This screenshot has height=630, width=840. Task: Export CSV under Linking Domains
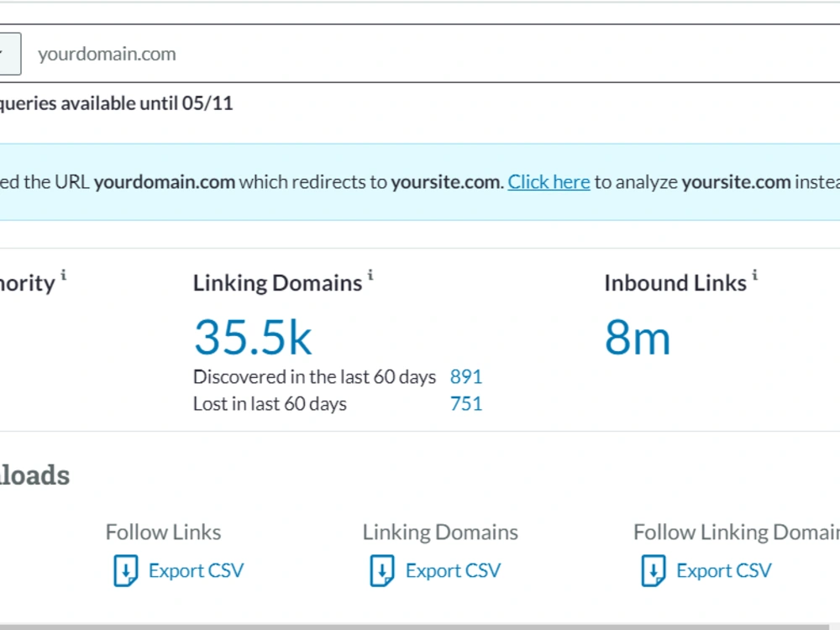click(x=454, y=571)
